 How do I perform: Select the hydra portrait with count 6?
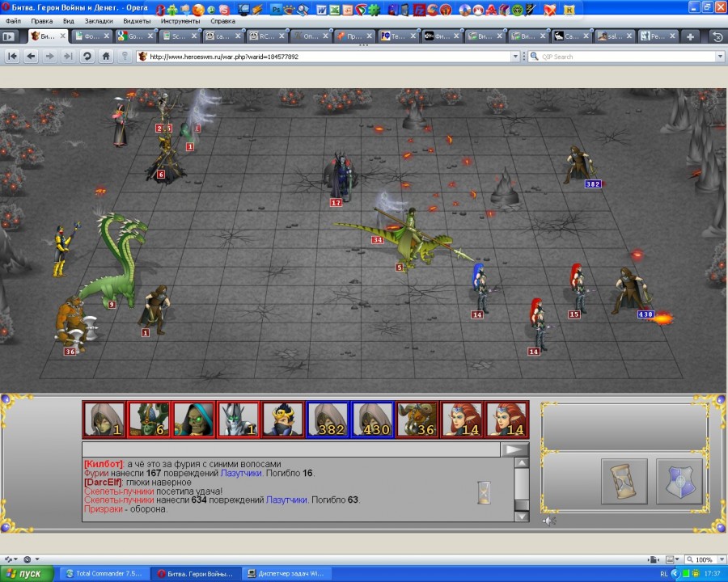tap(149, 420)
